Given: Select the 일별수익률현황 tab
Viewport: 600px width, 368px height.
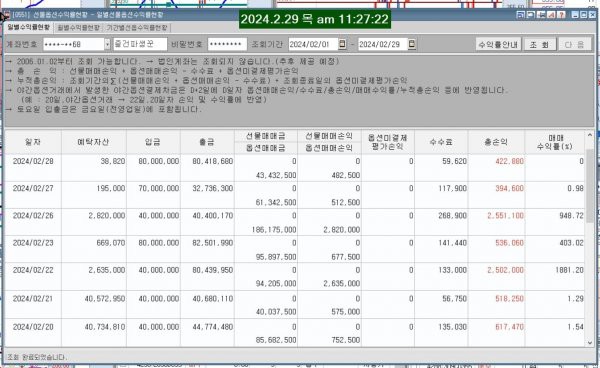Looking at the screenshot, I should [x=29, y=28].
